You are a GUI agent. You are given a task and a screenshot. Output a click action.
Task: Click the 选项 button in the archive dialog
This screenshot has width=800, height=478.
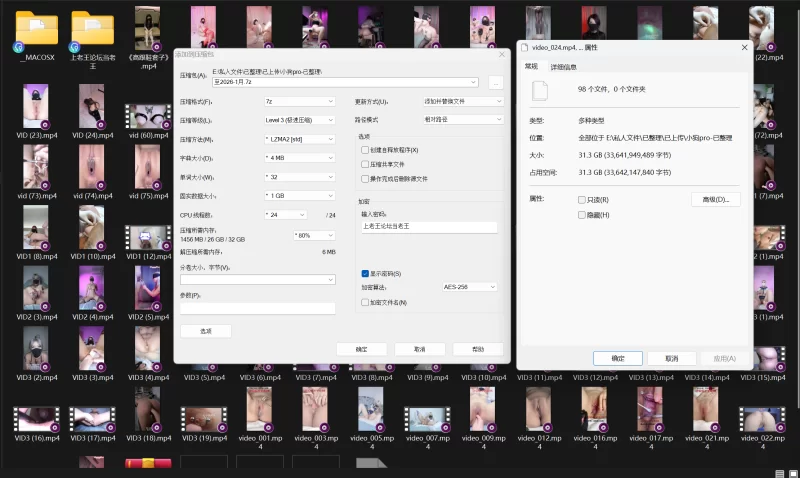tap(206, 331)
